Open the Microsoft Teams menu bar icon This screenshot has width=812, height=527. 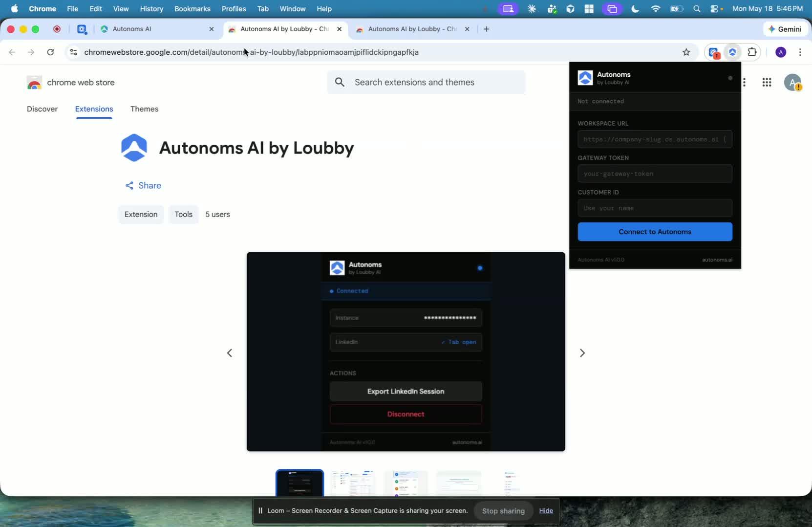click(552, 9)
